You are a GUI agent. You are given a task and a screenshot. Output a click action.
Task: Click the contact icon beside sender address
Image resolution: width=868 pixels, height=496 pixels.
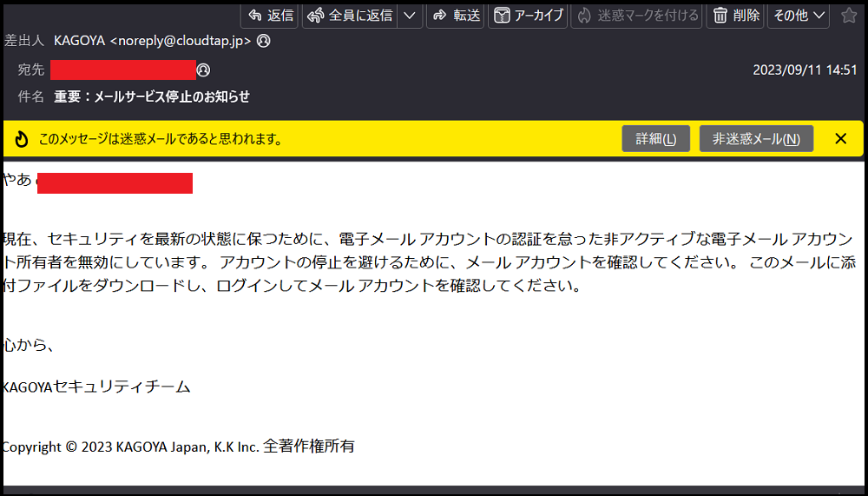click(264, 41)
